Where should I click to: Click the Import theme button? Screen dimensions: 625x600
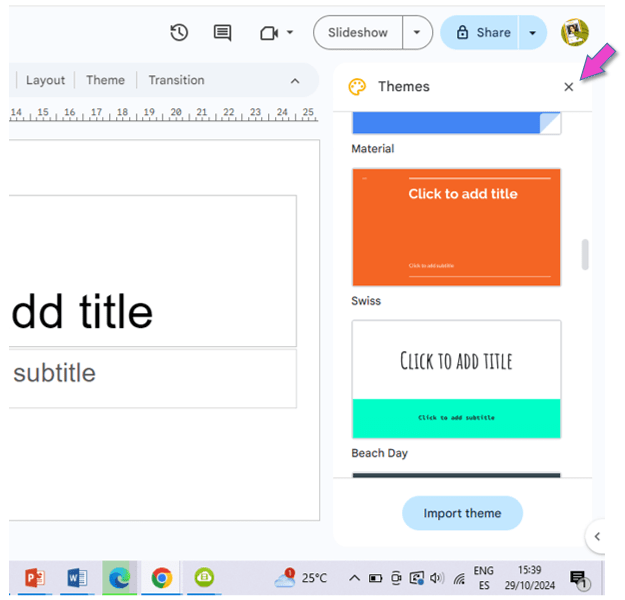click(x=462, y=513)
